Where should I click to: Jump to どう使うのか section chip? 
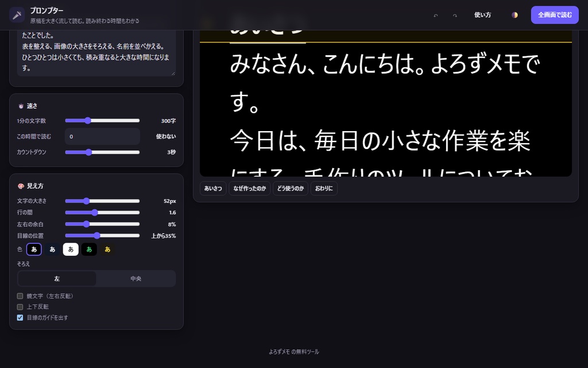point(290,189)
